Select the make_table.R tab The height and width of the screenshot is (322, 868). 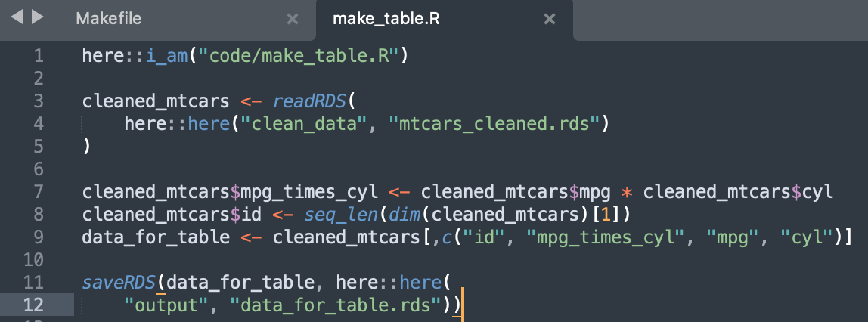point(386,20)
